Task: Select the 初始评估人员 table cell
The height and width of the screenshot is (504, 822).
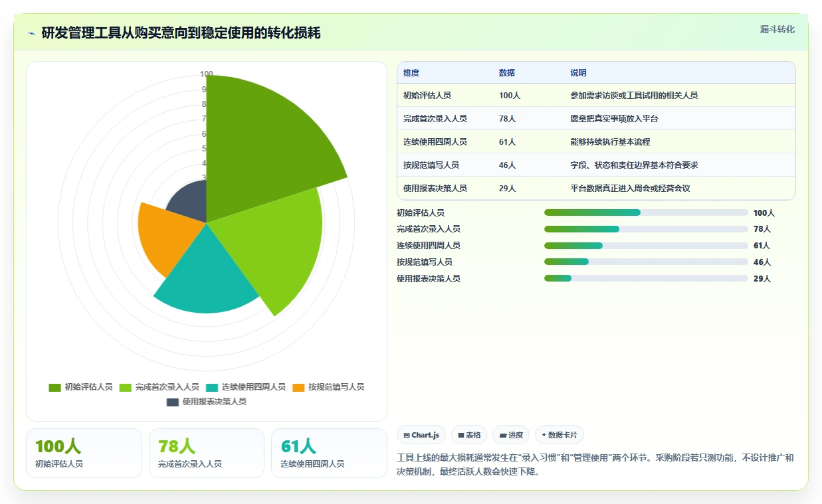Action: 427,96
